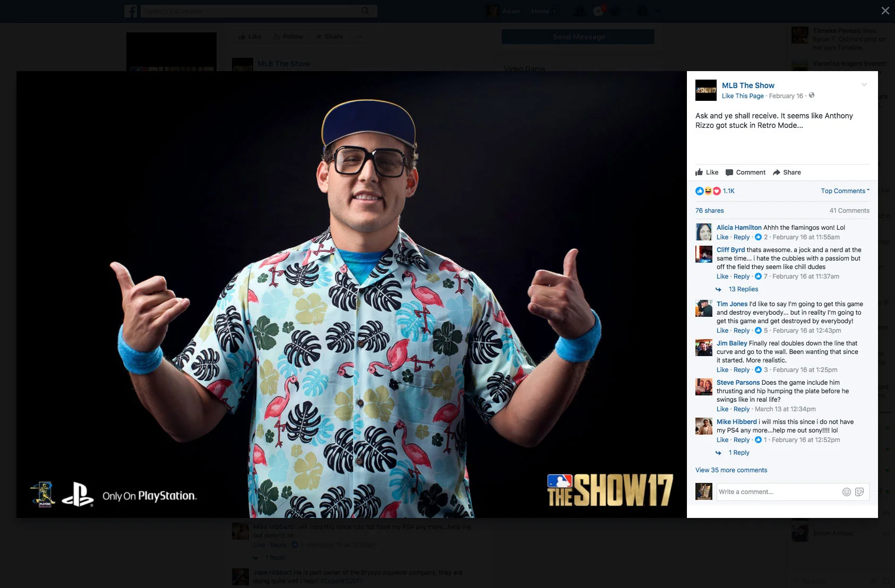Click Like This Page link
The width and height of the screenshot is (895, 588).
click(743, 96)
